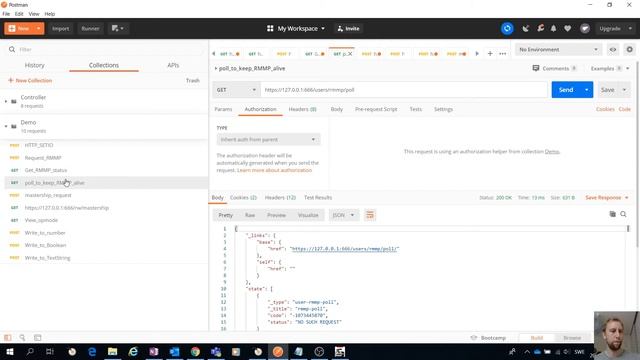Open Windows taskbar search
This screenshot has width=640, height=360.
pos(30,351)
